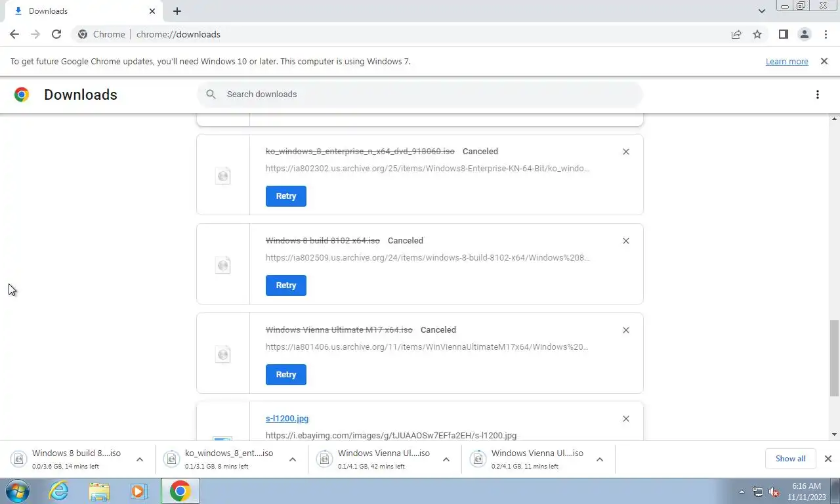
Task: Click the muted volume tray icon
Action: coord(774,492)
